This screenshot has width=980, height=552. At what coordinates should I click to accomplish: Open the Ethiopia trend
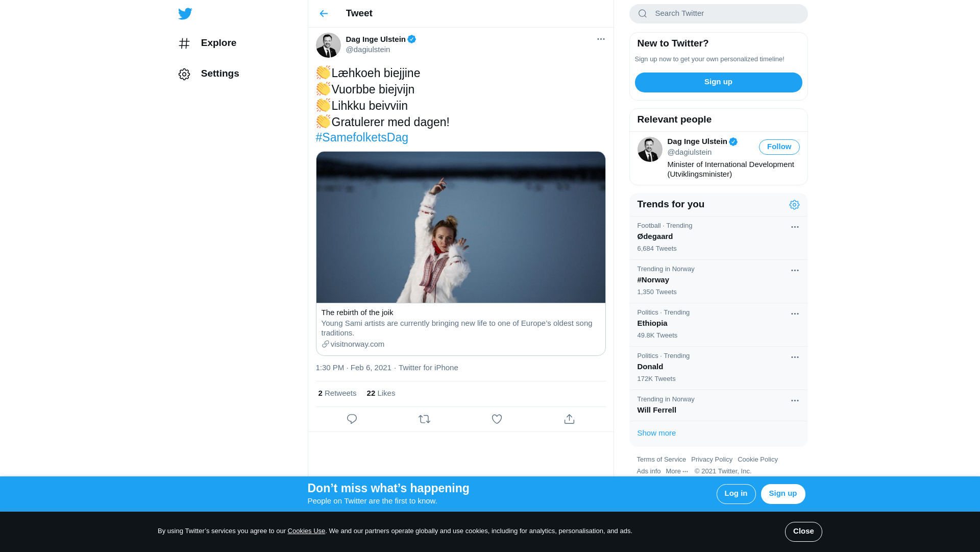pos(718,325)
